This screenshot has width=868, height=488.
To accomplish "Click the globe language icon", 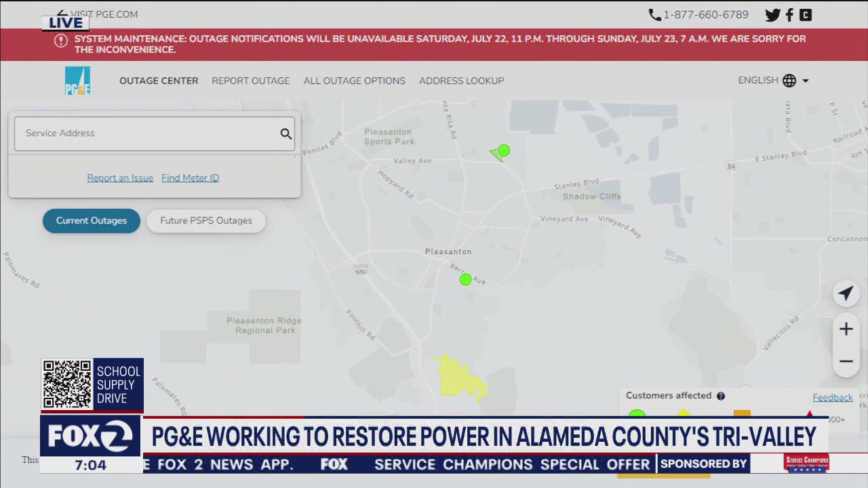I will point(789,80).
